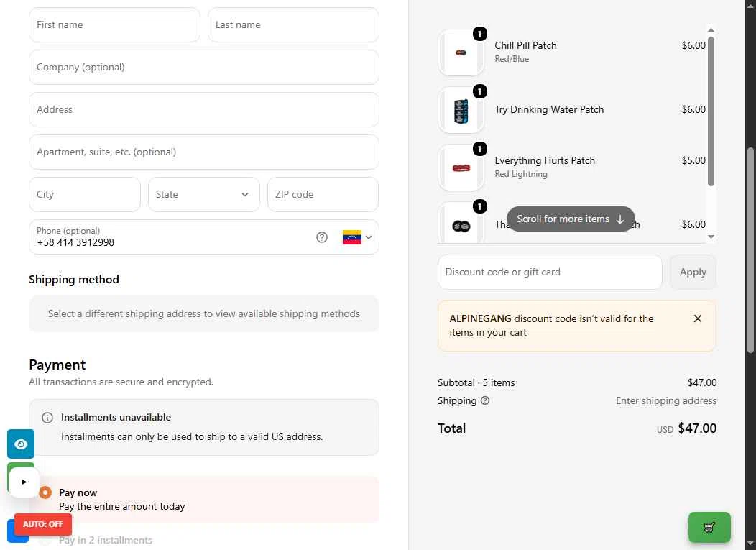Select the Pay now radio option

pyautogui.click(x=45, y=492)
